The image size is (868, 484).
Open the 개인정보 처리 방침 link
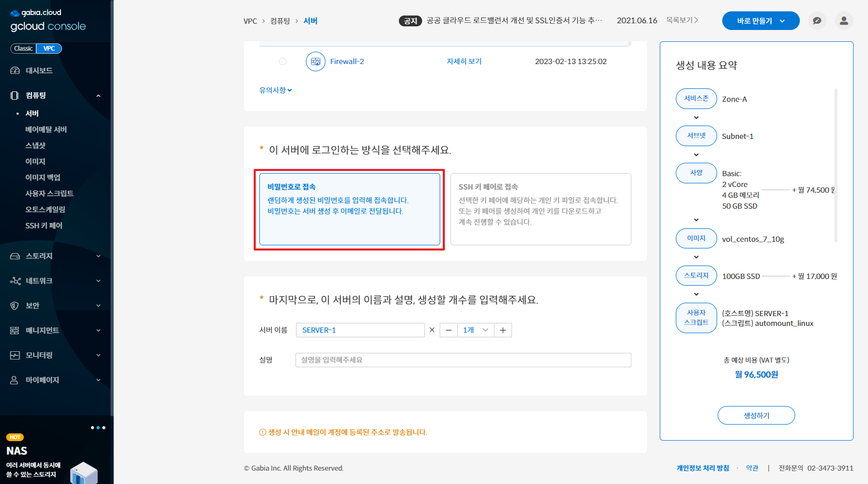pyautogui.click(x=703, y=468)
